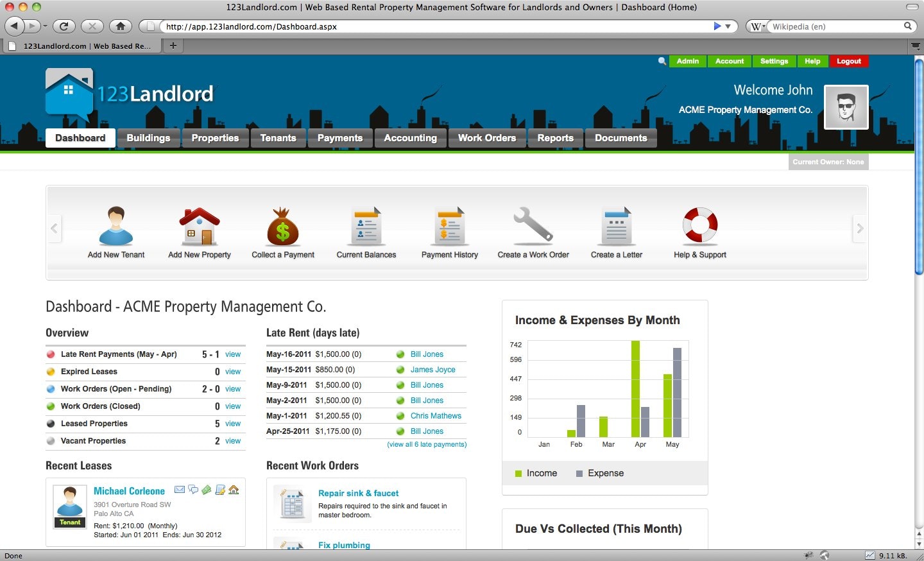The image size is (924, 561).
Task: Click the blue Go arrow in the address bar
Action: click(x=717, y=26)
